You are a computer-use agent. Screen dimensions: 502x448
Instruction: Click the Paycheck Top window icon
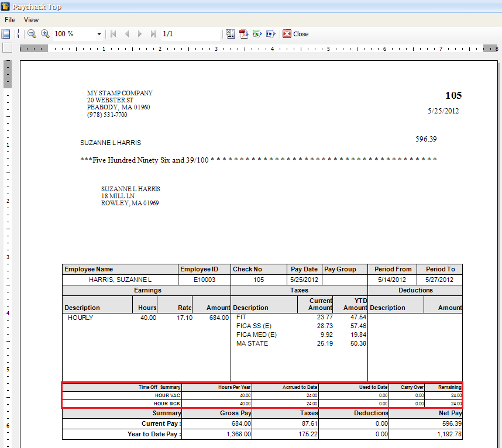coord(5,6)
